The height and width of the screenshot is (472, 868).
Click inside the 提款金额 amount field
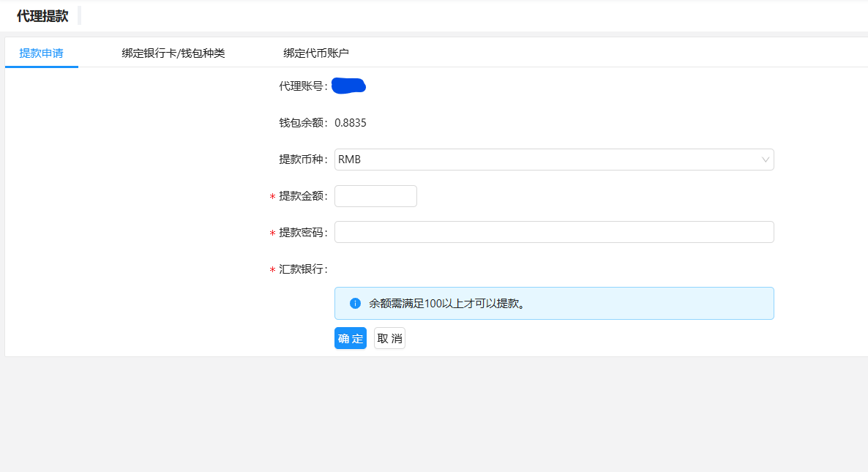pos(375,195)
